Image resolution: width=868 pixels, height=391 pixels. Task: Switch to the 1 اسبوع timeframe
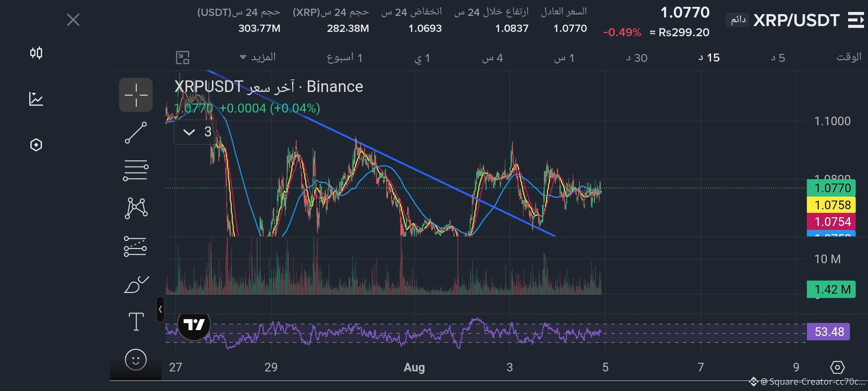pos(345,58)
